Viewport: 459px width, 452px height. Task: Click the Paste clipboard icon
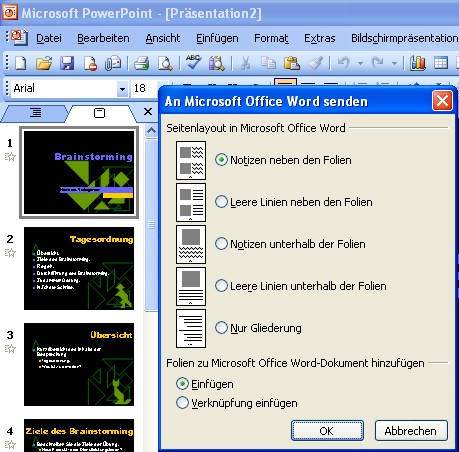[291, 63]
